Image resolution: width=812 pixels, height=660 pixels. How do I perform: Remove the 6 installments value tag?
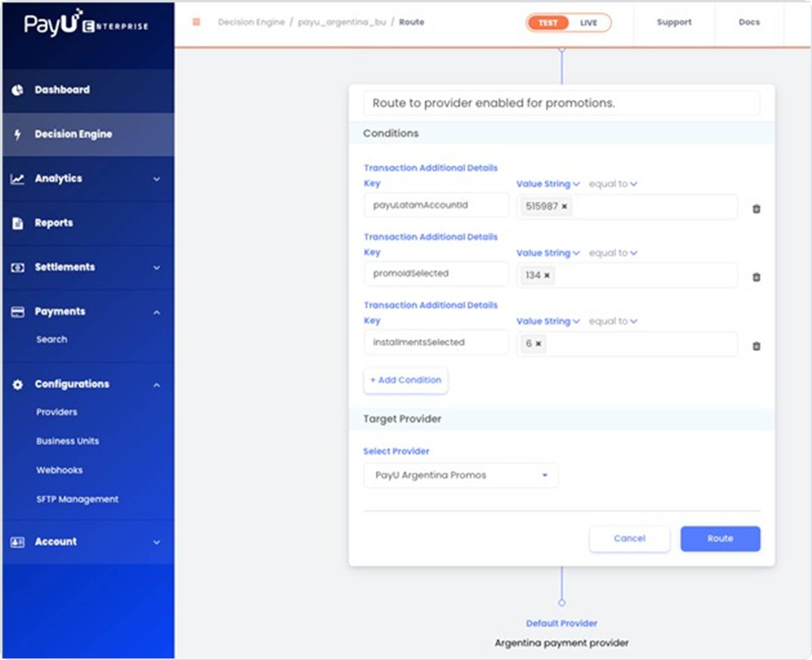coord(538,343)
